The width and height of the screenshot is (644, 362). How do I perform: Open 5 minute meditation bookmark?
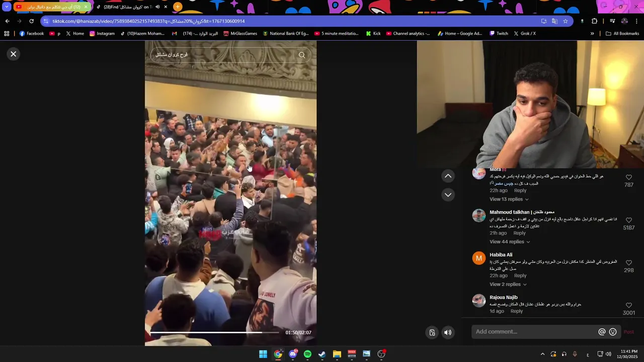click(337, 34)
